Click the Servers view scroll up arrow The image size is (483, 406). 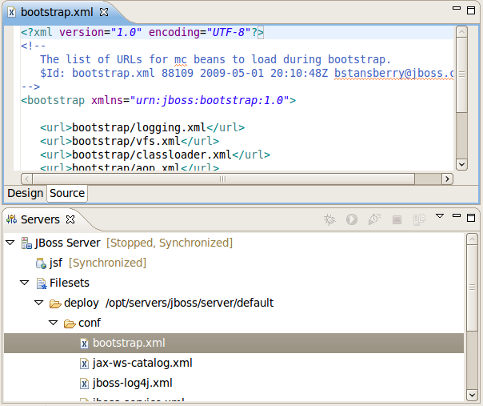[x=472, y=239]
